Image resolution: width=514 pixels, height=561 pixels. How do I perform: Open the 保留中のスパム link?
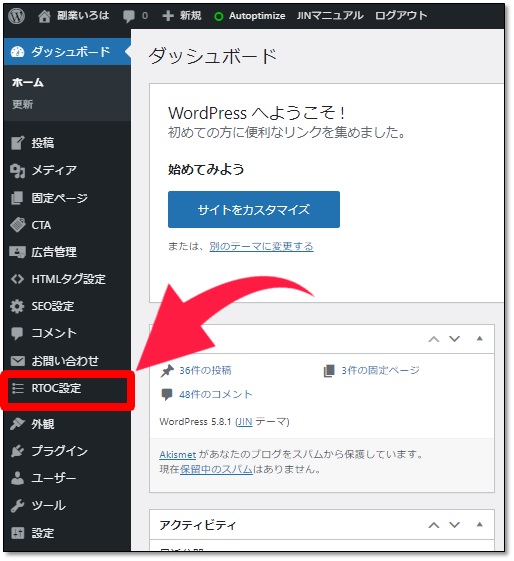(216, 469)
